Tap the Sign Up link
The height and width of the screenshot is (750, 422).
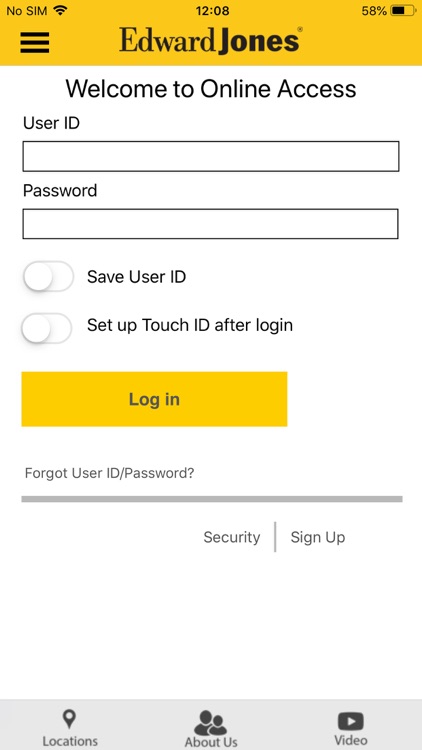[318, 537]
